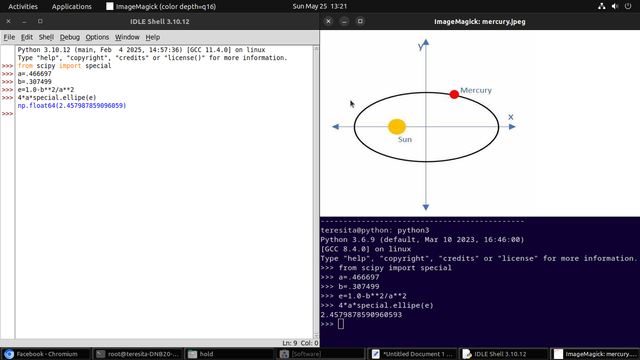This screenshot has height=360, width=640.
Task: Click the IDLE shell vertical scrollbar
Action: tap(316, 192)
